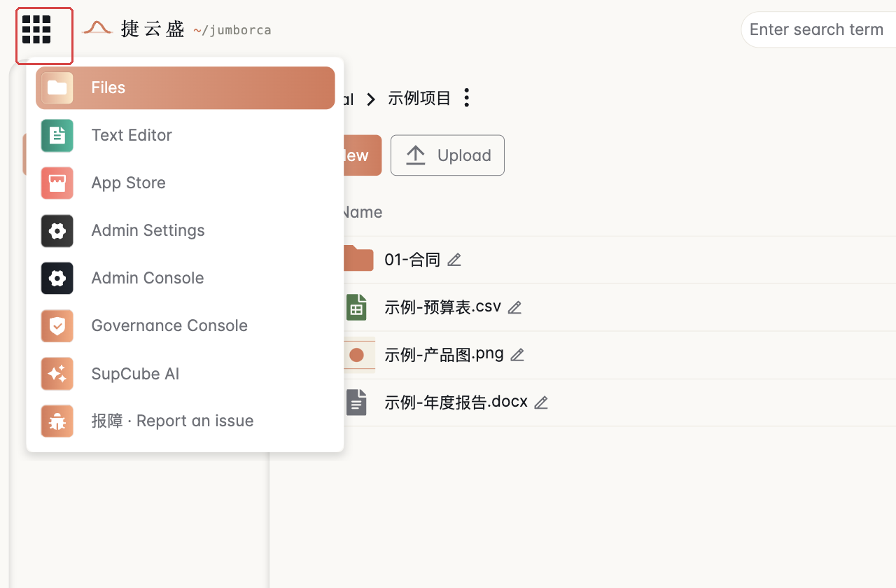896x588 pixels.
Task: Click the SupCube AI sparkle icon
Action: [57, 374]
